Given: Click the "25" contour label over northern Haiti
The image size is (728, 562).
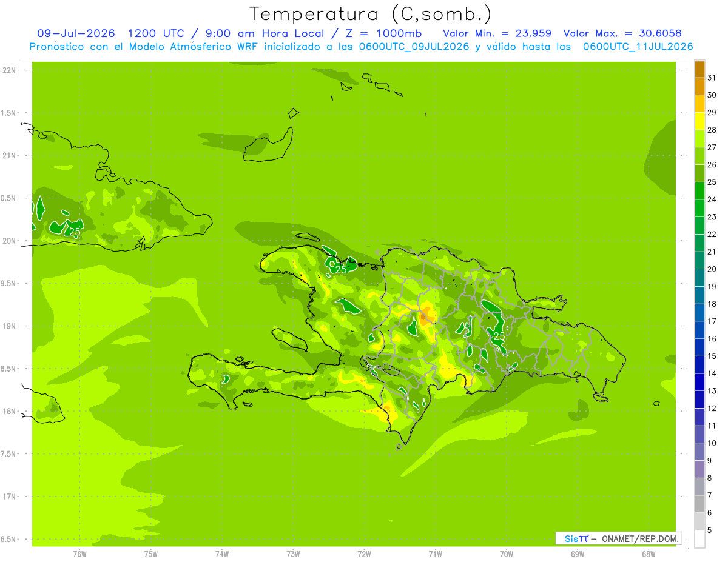Looking at the screenshot, I should pos(341,269).
